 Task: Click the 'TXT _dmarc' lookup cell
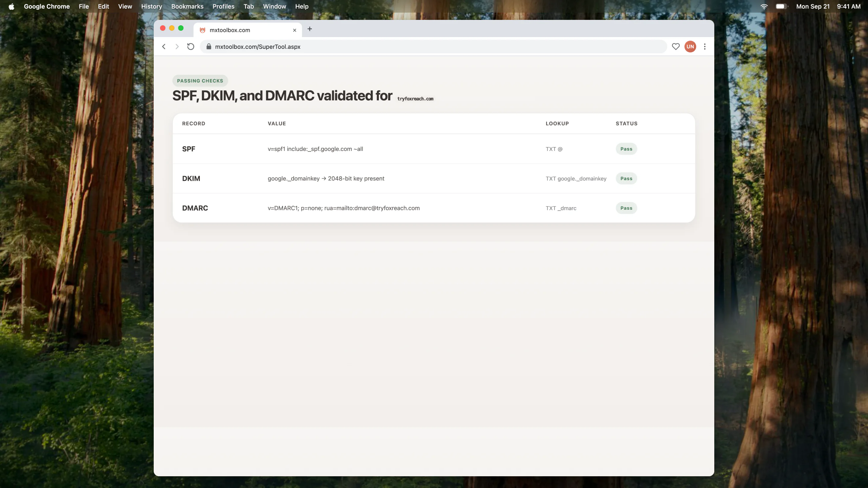pyautogui.click(x=561, y=208)
